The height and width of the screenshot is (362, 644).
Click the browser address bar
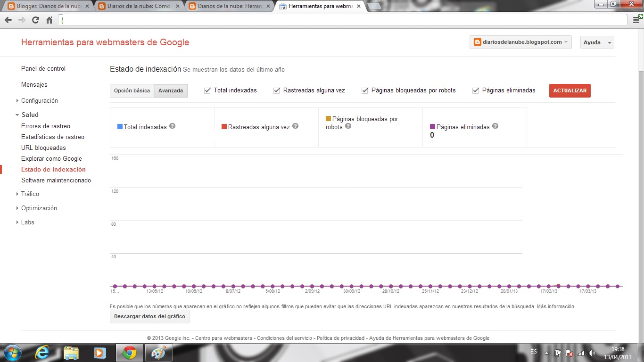[343, 20]
